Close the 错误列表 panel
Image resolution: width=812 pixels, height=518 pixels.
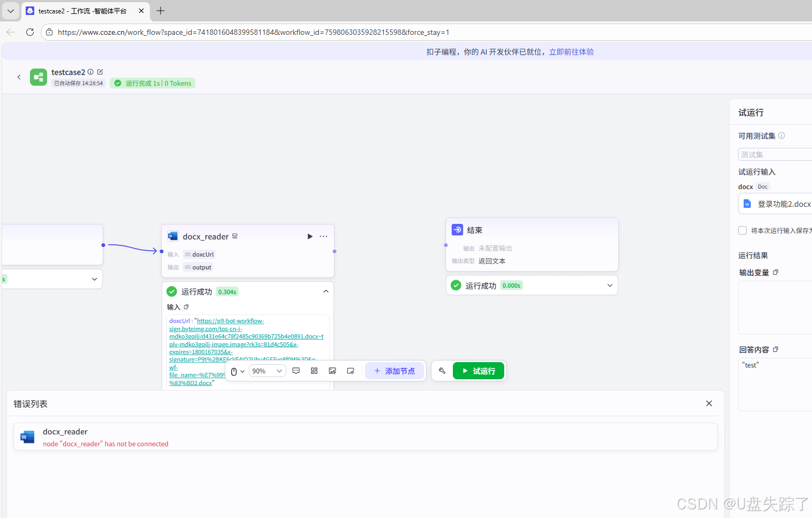(709, 403)
